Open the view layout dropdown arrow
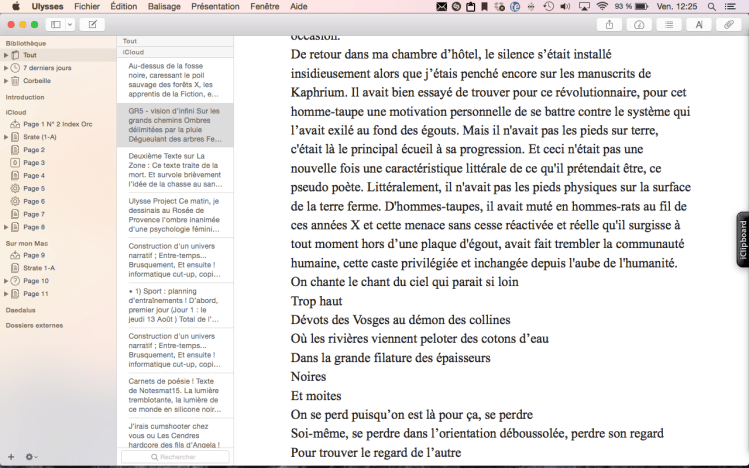749x468 pixels. (70, 24)
